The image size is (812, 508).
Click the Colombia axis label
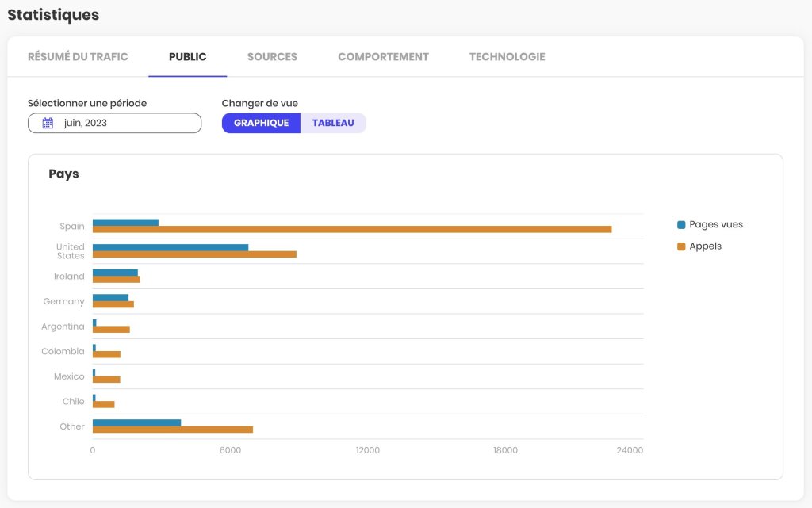coord(63,351)
